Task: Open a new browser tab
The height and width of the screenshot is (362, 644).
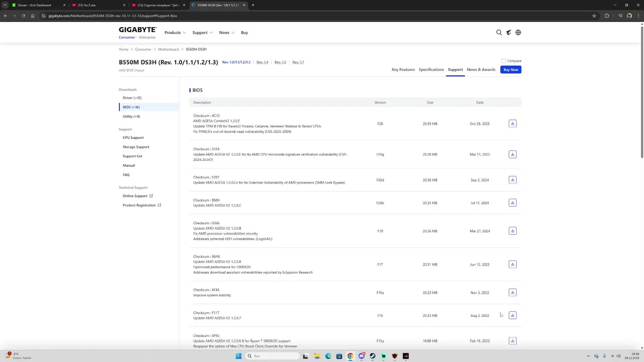Action: (253, 5)
